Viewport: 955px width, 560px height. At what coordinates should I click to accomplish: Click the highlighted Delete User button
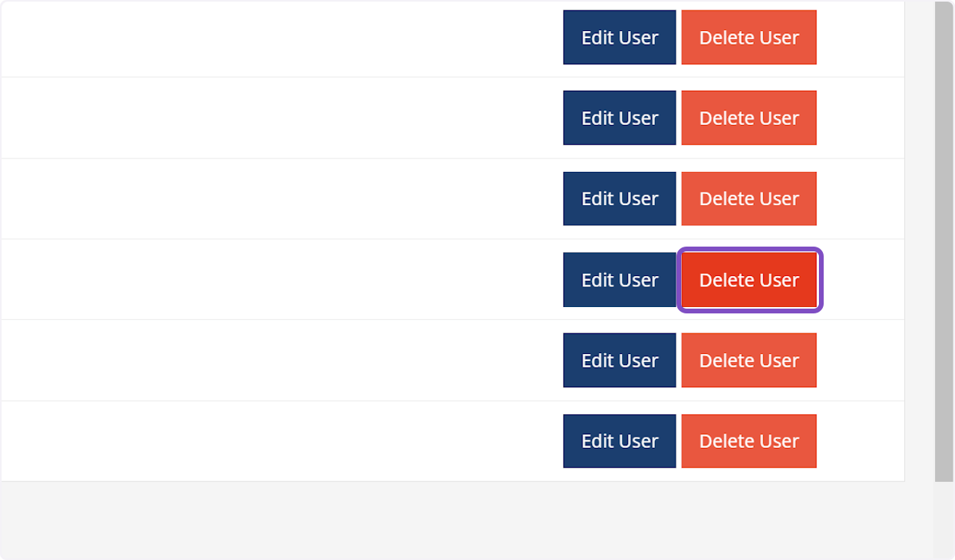748,280
